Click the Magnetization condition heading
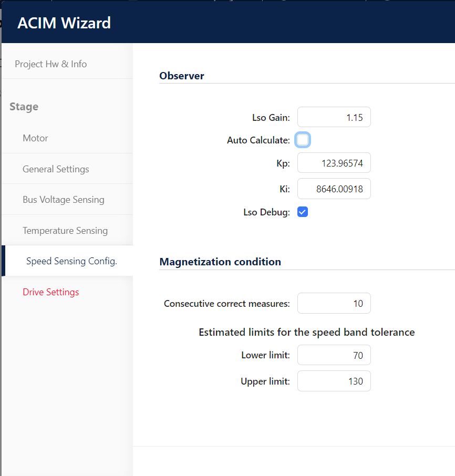455x476 pixels. tap(220, 262)
